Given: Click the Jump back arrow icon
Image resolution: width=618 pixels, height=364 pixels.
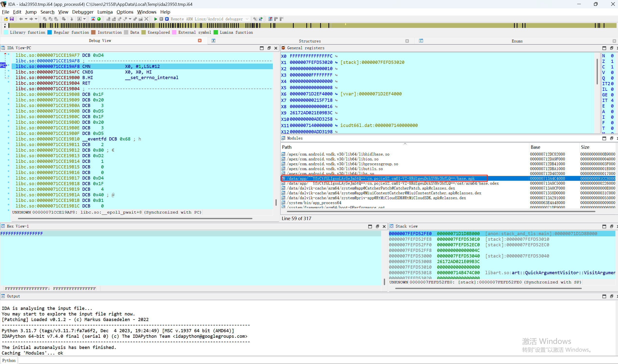Looking at the screenshot, I should tap(21, 19).
